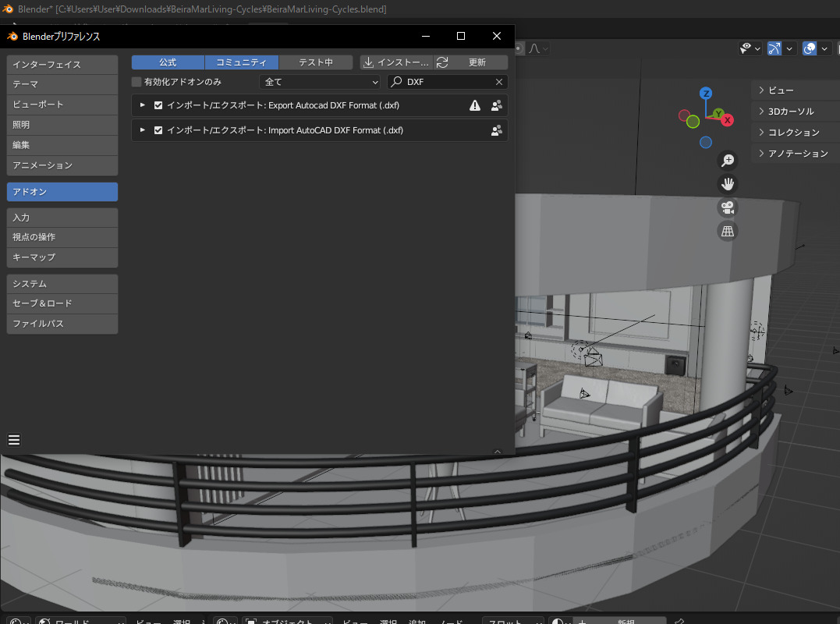This screenshot has height=624, width=840.
Task: Click the negative X dark red circle on the gizmo
Action: [684, 115]
